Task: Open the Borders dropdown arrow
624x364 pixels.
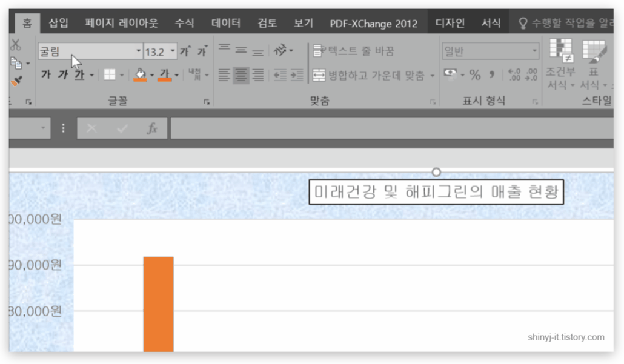Action: pos(122,74)
